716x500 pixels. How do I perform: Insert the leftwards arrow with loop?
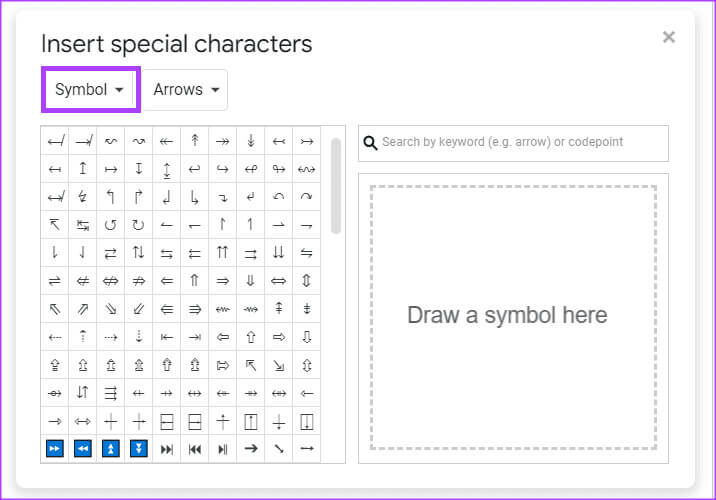tap(251, 169)
